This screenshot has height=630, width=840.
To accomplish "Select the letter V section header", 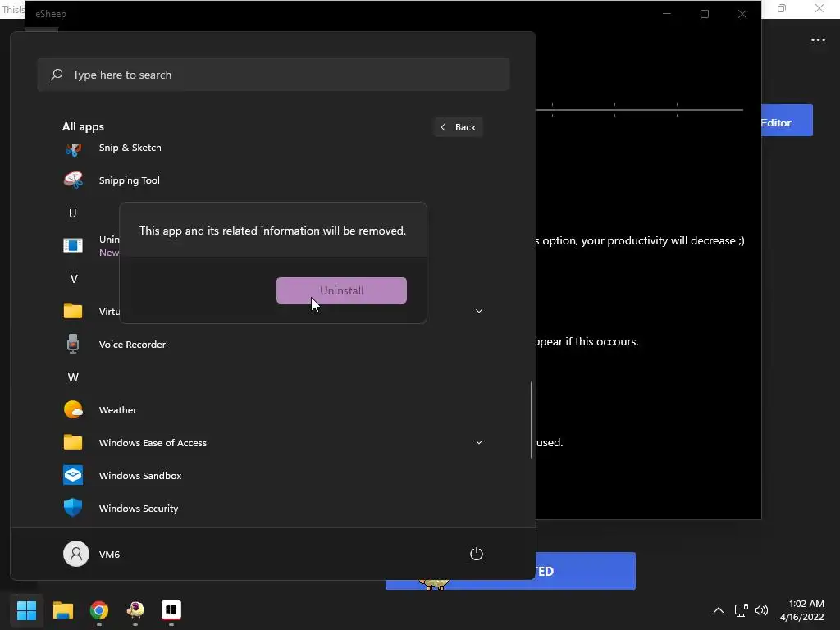I will pyautogui.click(x=73, y=279).
